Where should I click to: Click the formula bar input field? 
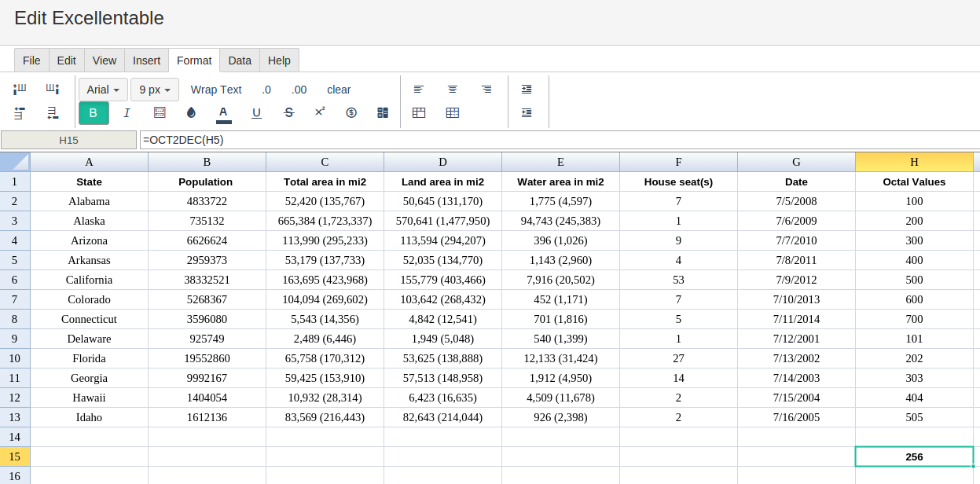pyautogui.click(x=560, y=140)
